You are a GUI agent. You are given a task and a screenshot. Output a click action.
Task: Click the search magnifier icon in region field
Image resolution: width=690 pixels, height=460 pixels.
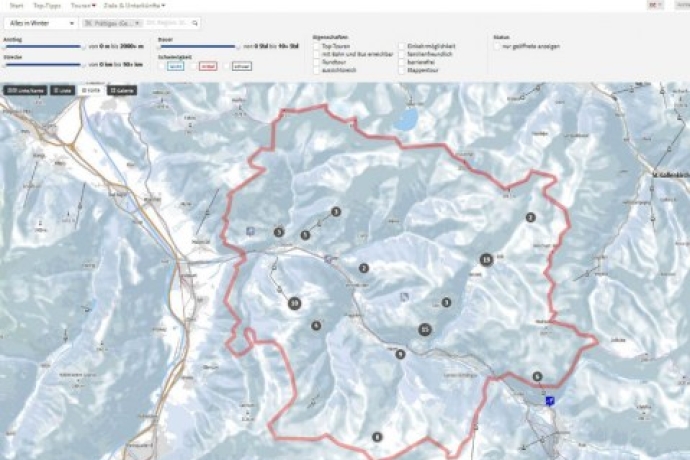[x=195, y=22]
